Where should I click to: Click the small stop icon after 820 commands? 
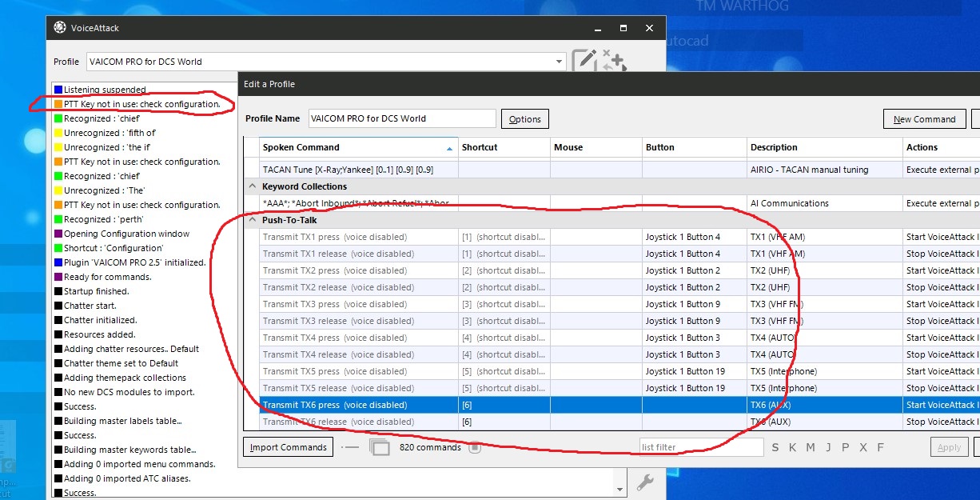click(475, 447)
